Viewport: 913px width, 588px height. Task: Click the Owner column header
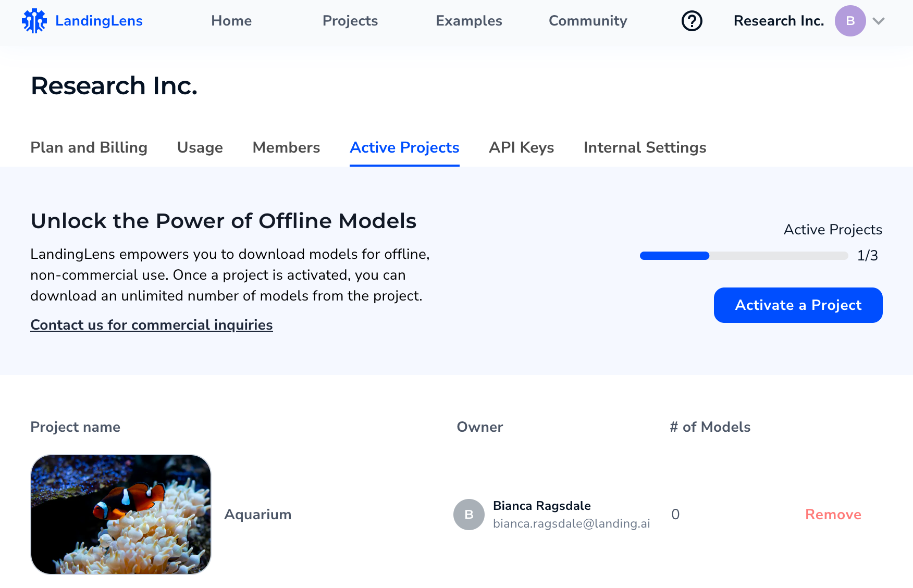(479, 427)
